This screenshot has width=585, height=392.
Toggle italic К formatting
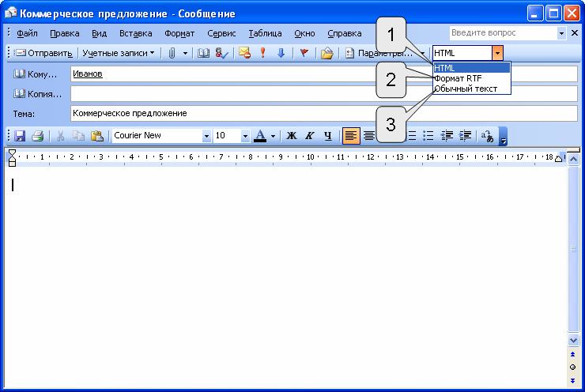[x=309, y=136]
